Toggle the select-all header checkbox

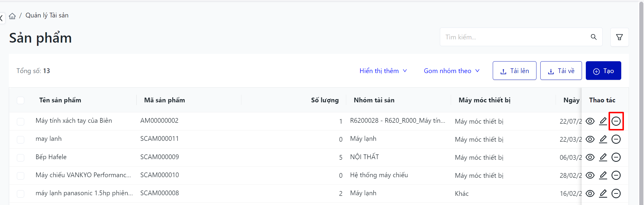21,100
